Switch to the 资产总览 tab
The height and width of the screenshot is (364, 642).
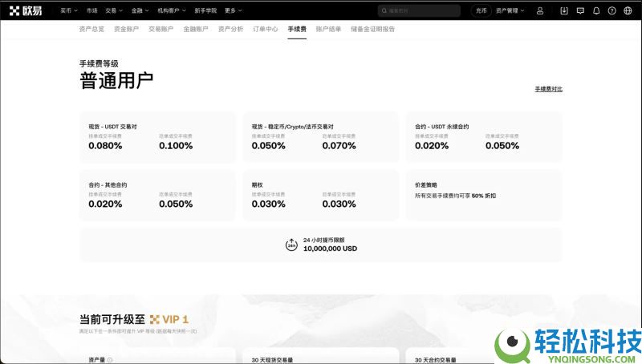[91, 29]
